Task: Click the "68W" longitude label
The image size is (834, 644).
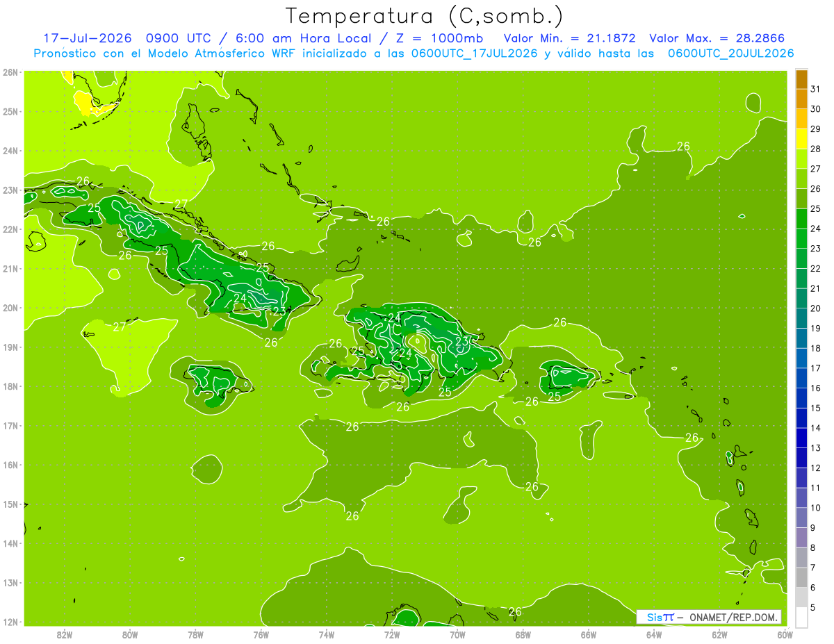Action: (x=523, y=634)
